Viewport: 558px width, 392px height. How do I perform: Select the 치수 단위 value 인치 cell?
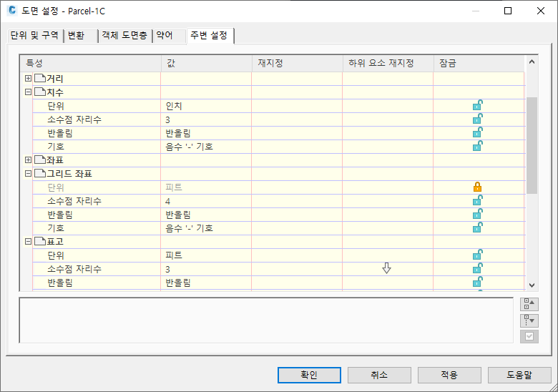pyautogui.click(x=206, y=106)
